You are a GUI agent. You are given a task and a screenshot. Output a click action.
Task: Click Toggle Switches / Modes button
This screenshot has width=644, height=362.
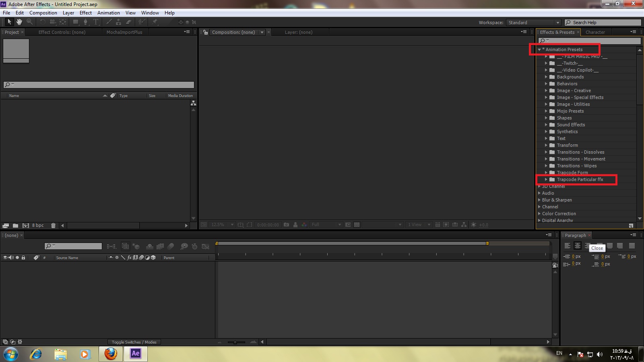coord(134,342)
